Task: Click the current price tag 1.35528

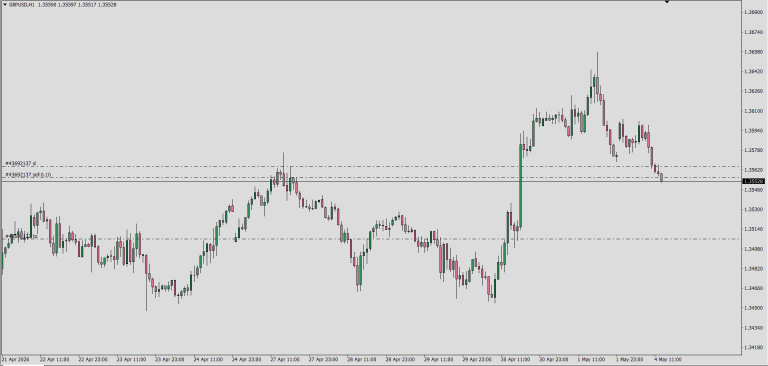Action: tap(754, 181)
